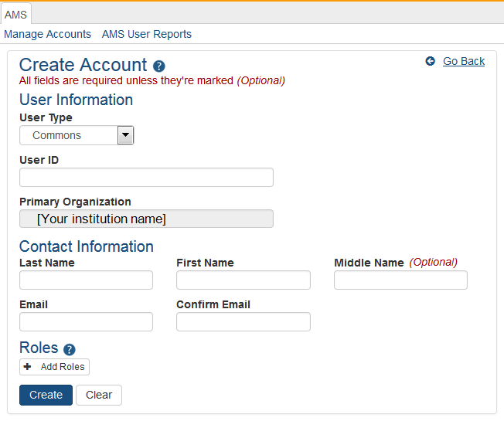Viewport: 504px width, 421px height.
Task: Select the First Name input box
Action: [243, 280]
